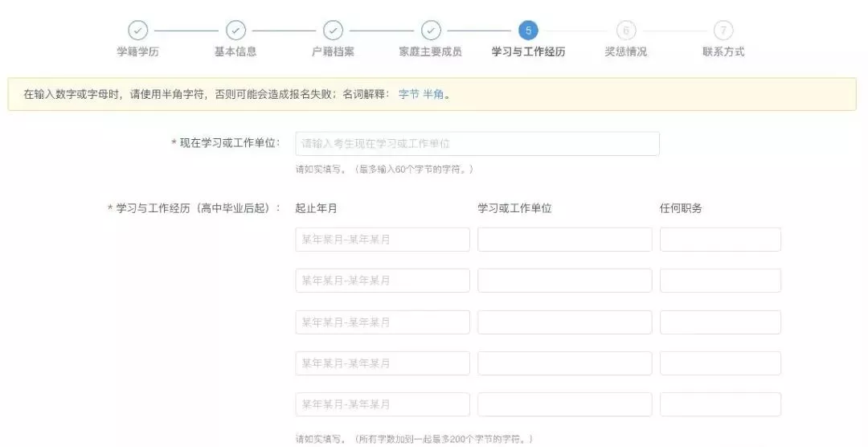Open the 半角 explanation link
The height and width of the screenshot is (447, 868).
pyautogui.click(x=434, y=94)
